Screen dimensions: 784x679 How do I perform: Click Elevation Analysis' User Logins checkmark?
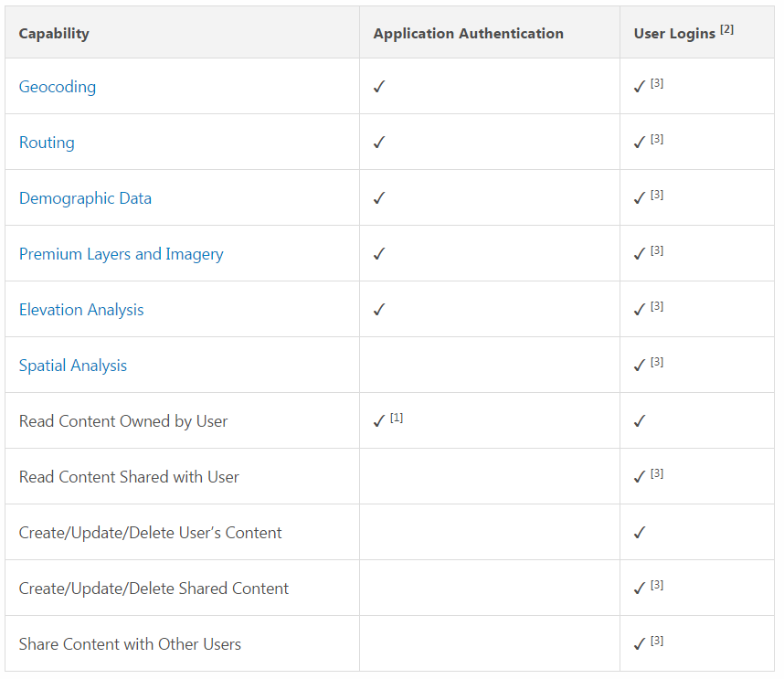coord(640,310)
